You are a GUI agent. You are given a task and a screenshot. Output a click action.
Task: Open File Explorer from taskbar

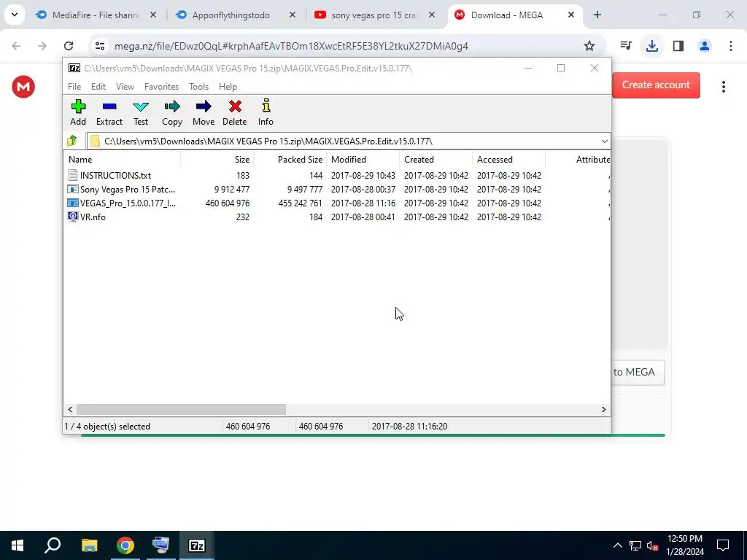(x=89, y=545)
